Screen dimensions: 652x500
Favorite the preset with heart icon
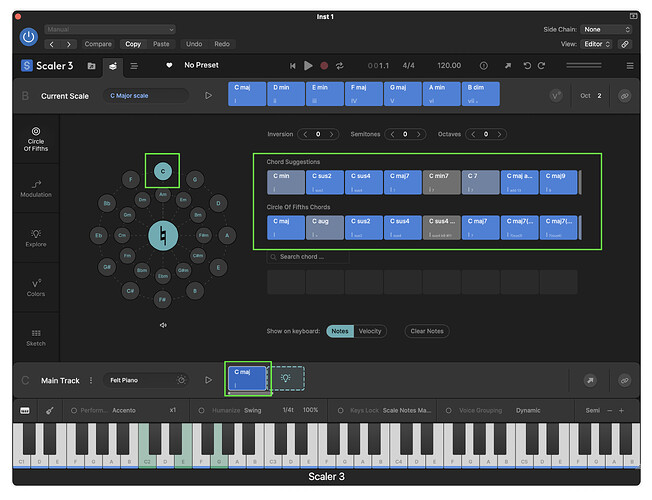[169, 65]
